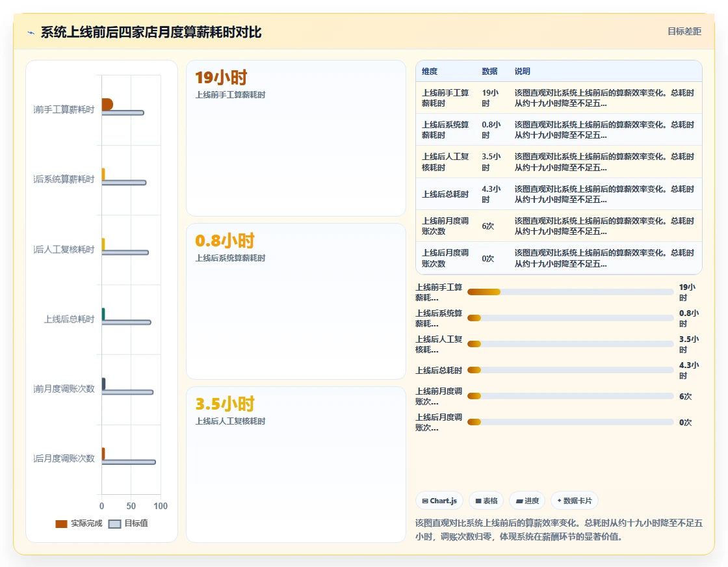Toggle the 实际完成 legend swatch
The height and width of the screenshot is (567, 728).
pyautogui.click(x=61, y=524)
